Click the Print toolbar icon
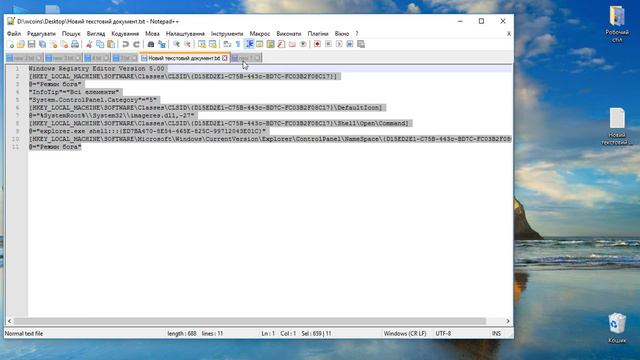 pos(75,44)
